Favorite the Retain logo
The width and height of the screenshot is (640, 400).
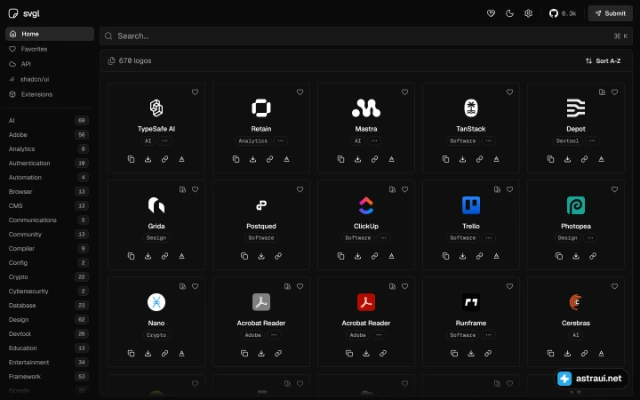pyautogui.click(x=300, y=92)
